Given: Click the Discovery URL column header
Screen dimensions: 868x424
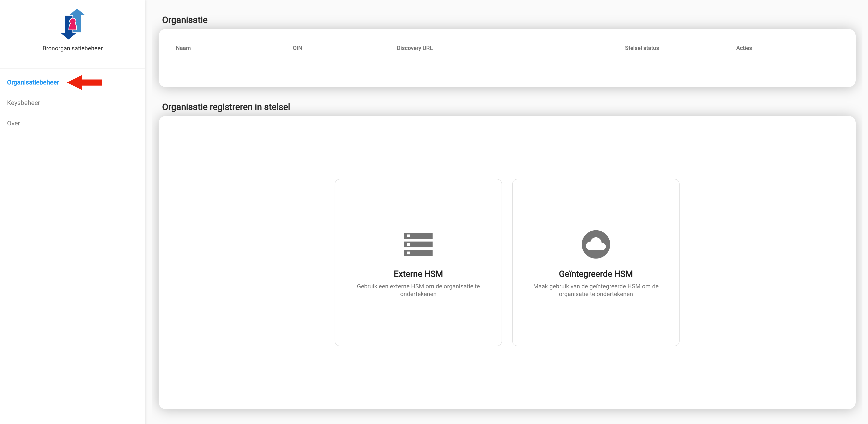Looking at the screenshot, I should pos(414,48).
